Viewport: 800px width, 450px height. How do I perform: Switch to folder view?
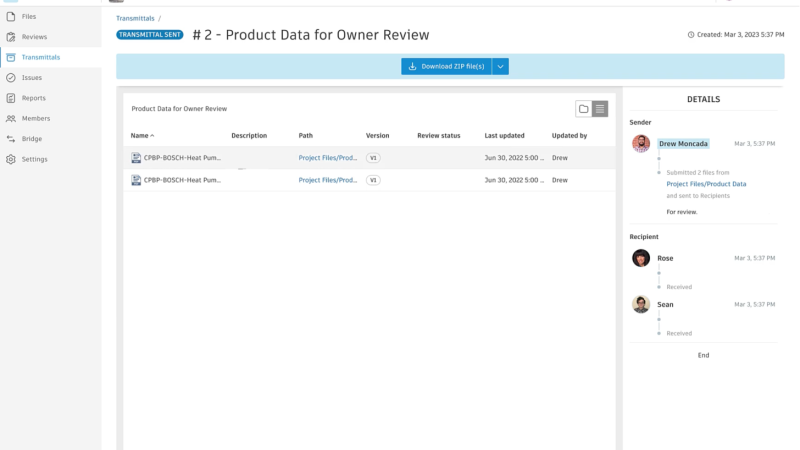583,109
